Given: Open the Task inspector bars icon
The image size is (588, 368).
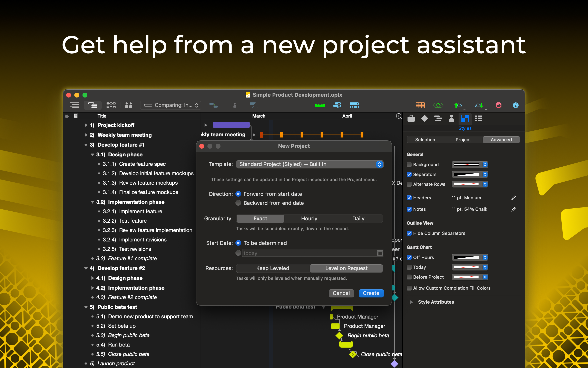Looking at the screenshot, I should [x=438, y=119].
